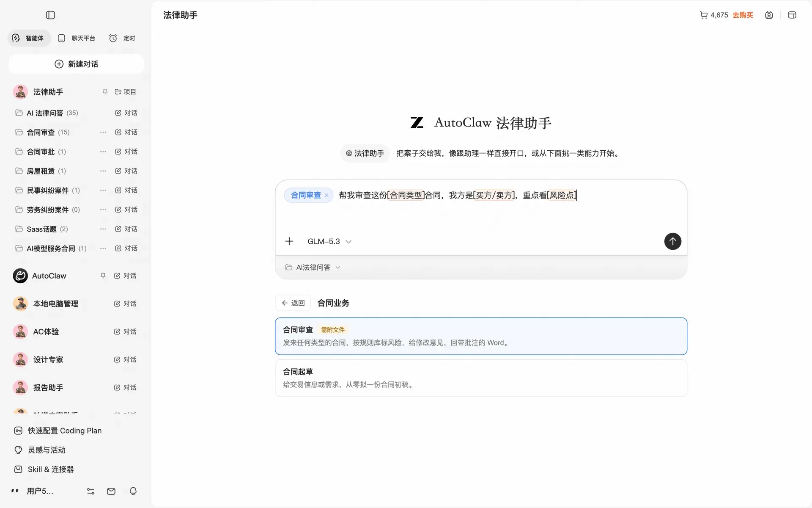This screenshot has width=812, height=508.
Task: Go back with the 返回 button
Action: point(293,303)
